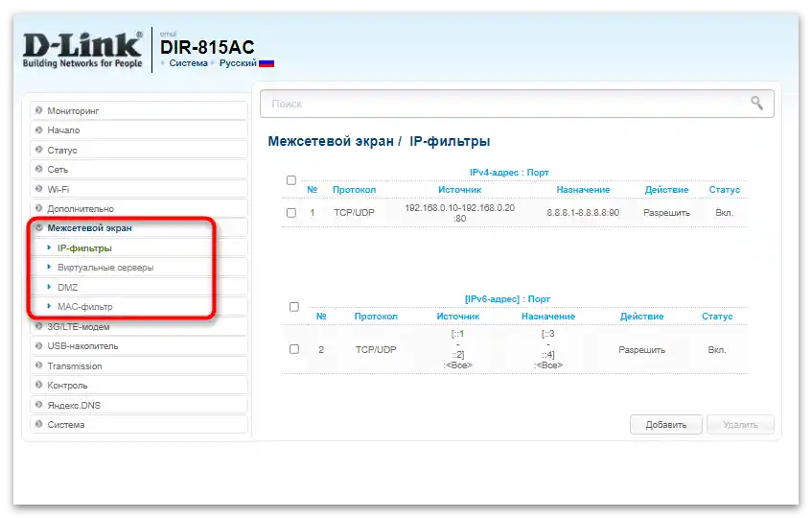Screen dimensions: 812x518
Task: Click the IPv6 Протокол column header
Action: click(x=376, y=316)
